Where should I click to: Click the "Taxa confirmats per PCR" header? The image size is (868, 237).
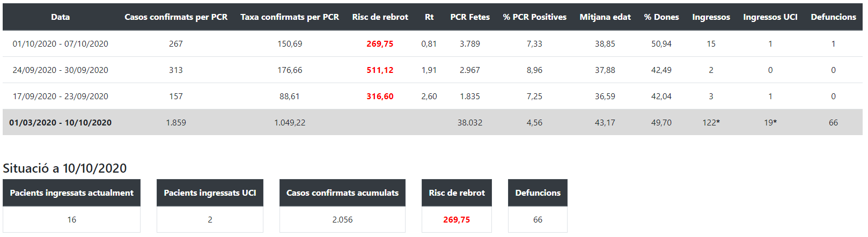click(x=290, y=17)
